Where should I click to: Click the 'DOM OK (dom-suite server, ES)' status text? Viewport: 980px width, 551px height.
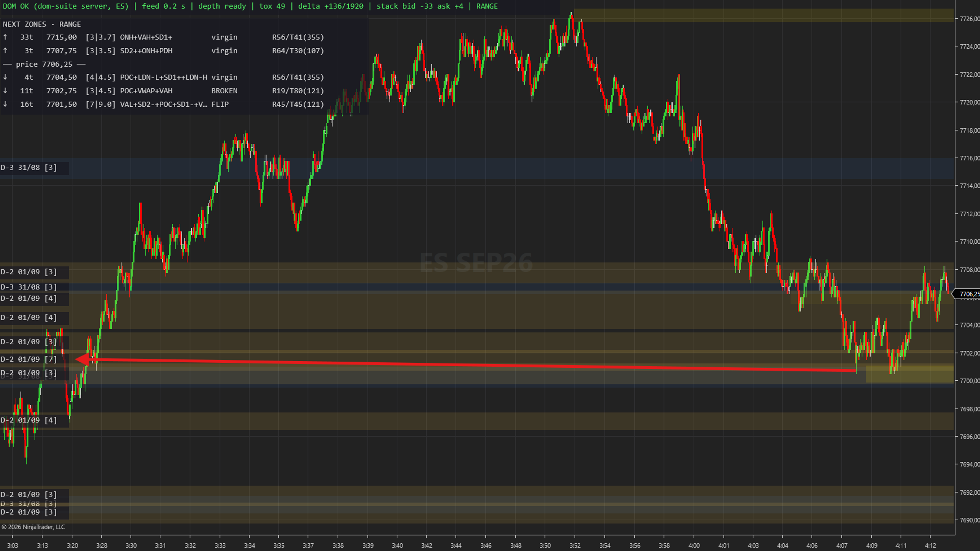coord(65,6)
